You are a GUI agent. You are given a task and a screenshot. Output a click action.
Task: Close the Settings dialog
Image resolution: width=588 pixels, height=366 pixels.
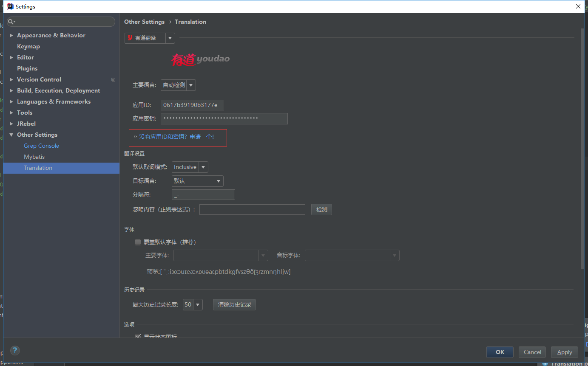point(578,6)
